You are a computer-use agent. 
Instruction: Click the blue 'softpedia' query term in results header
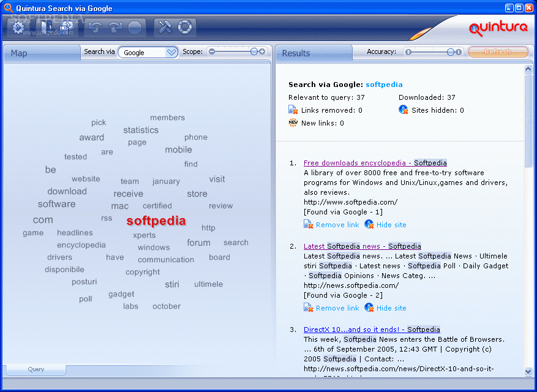384,85
